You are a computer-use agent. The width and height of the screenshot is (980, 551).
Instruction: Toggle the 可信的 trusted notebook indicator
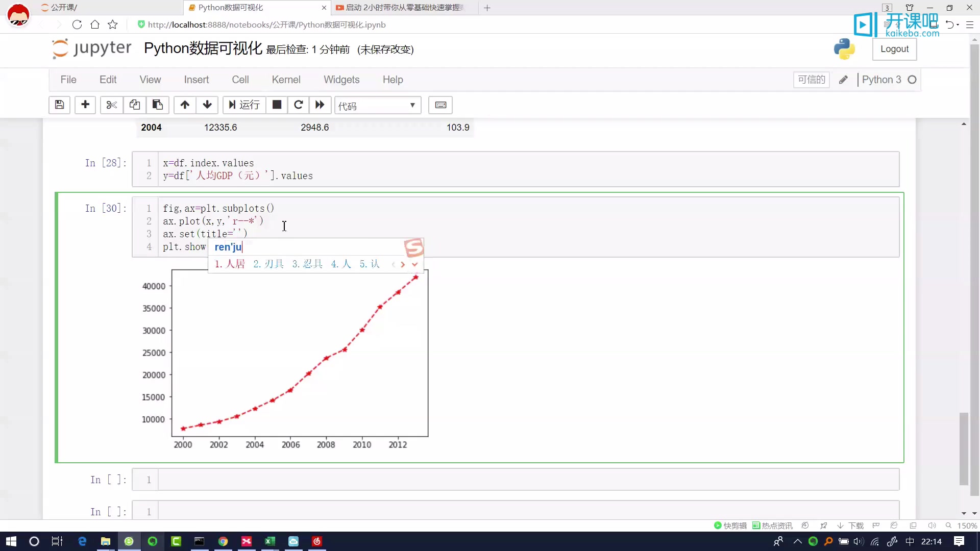811,80
